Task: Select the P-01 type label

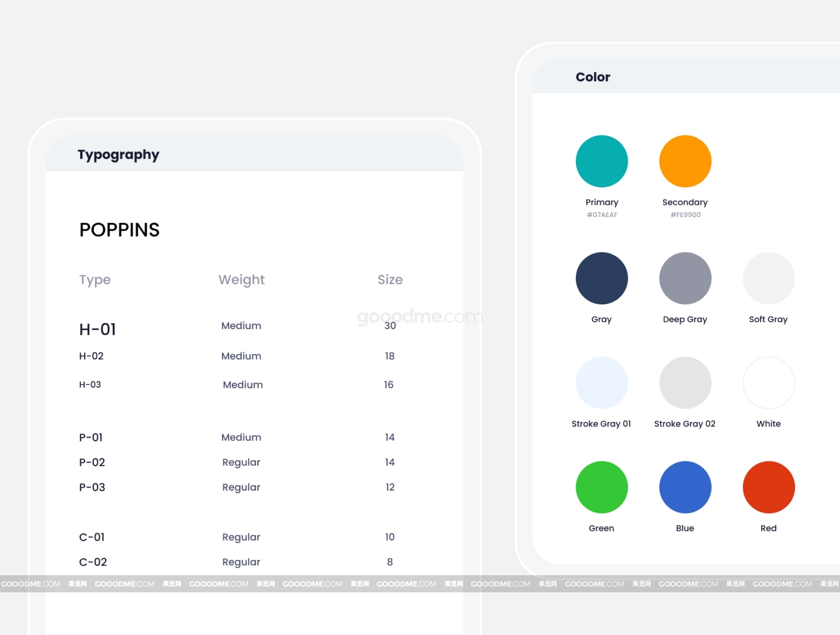Action: click(x=91, y=437)
